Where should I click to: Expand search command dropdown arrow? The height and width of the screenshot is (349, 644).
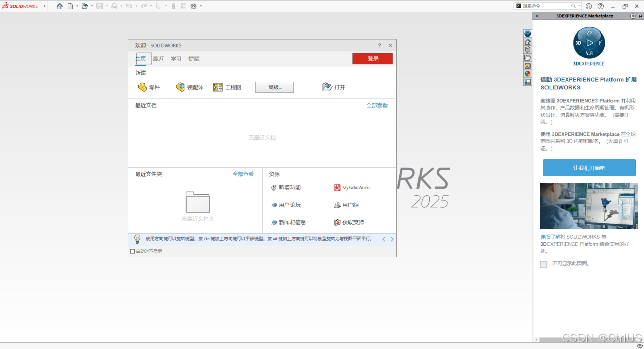point(579,6)
